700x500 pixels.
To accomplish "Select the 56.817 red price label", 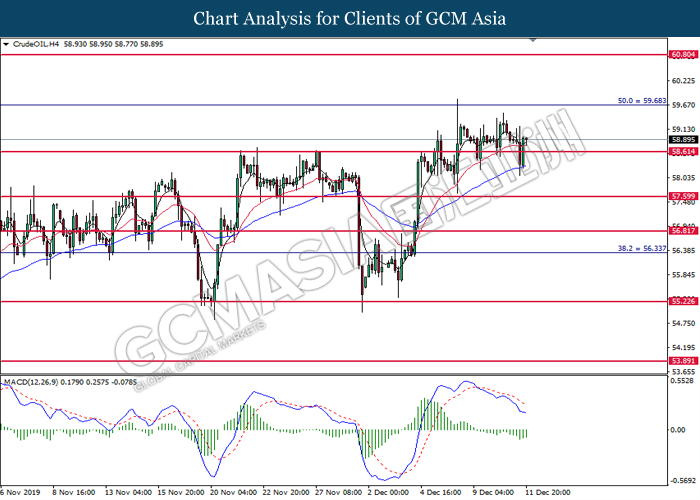I will pos(683,231).
